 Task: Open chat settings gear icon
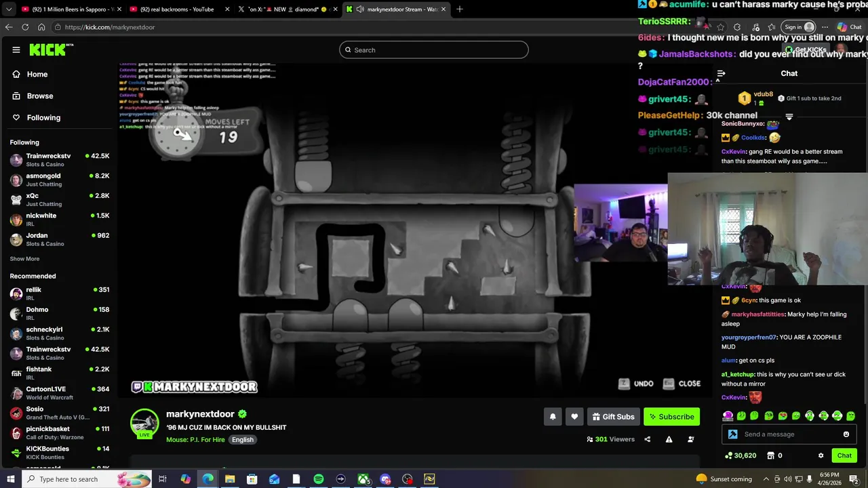(821, 455)
